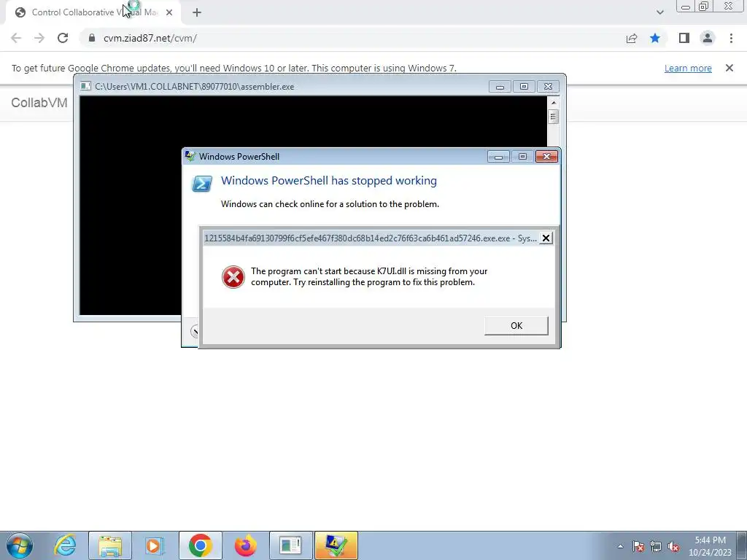Screen dimensions: 747x560
Task: Click the lock site-info icon
Action: pyautogui.click(x=92, y=38)
